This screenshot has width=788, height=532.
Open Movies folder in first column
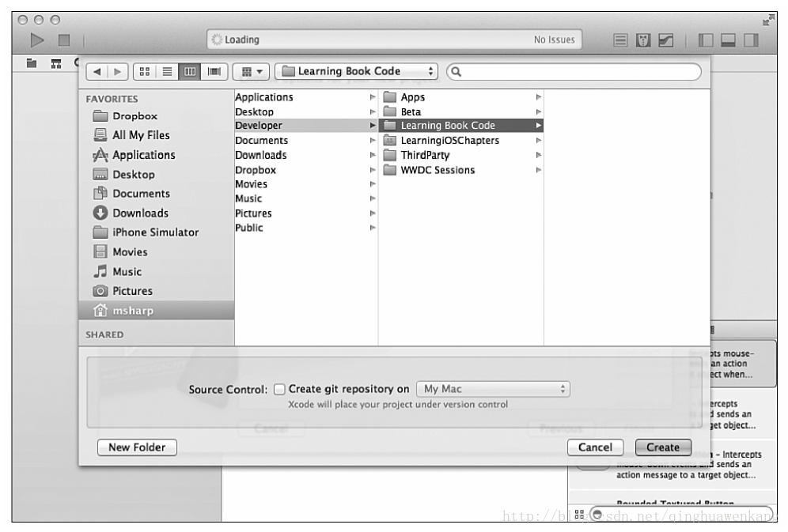[305, 184]
